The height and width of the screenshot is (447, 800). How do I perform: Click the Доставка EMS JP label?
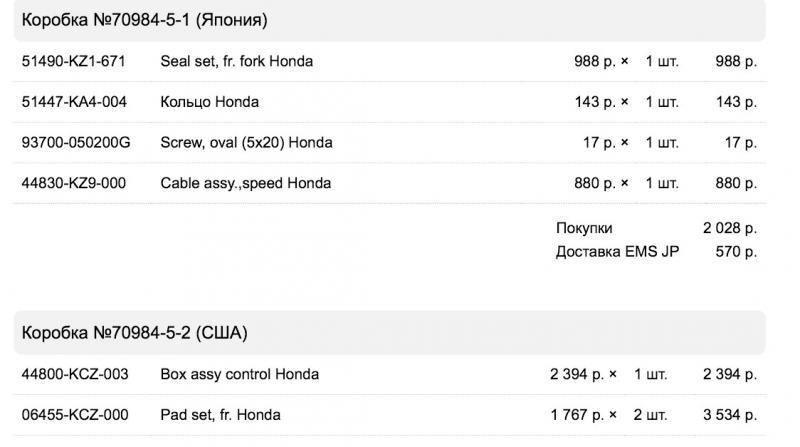point(617,252)
